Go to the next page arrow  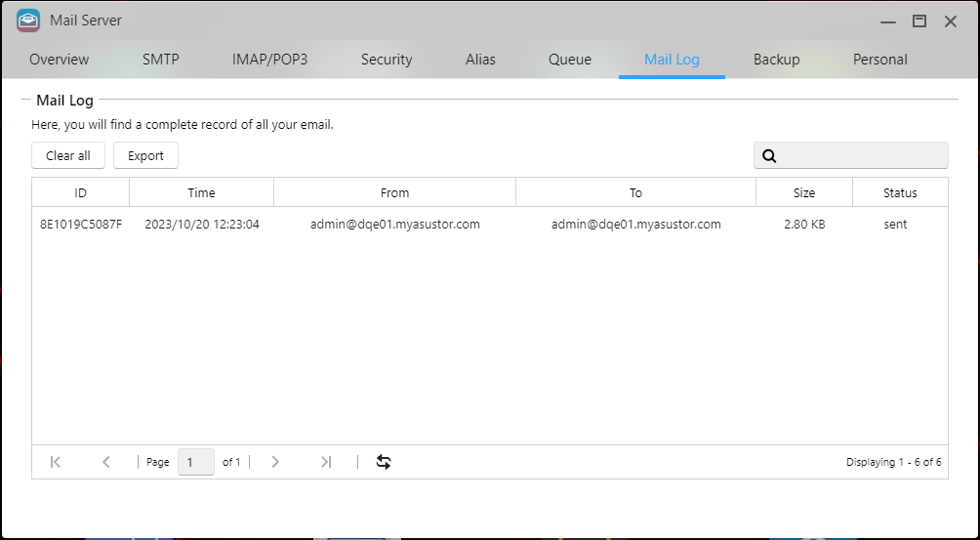click(x=275, y=462)
